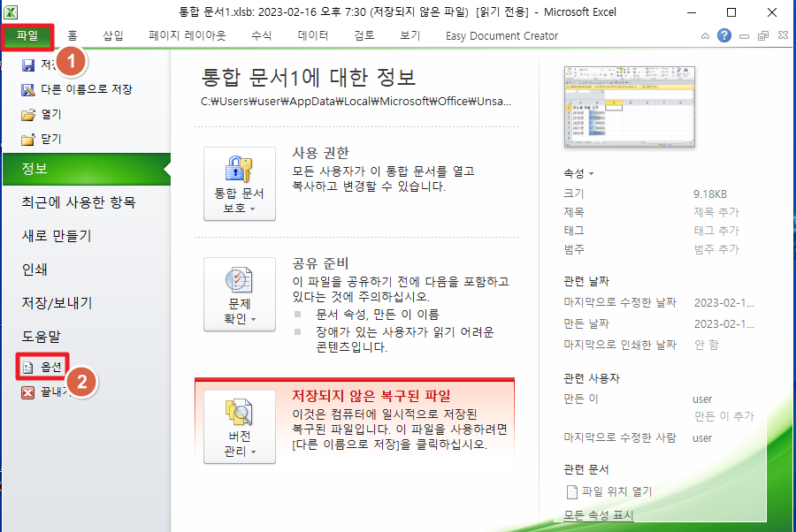The width and height of the screenshot is (796, 532).
Task: Close the workbook window with inner X
Action: click(x=783, y=35)
